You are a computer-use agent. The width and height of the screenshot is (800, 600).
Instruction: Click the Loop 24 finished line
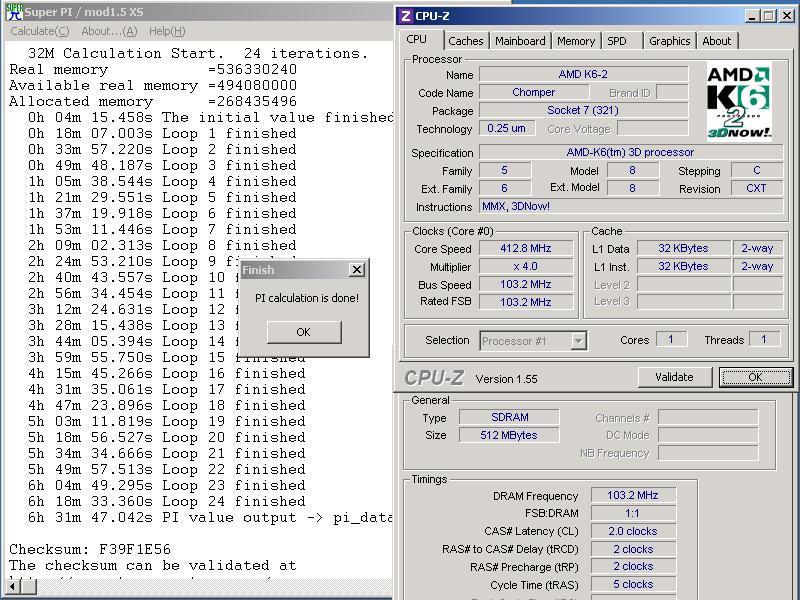click(167, 502)
